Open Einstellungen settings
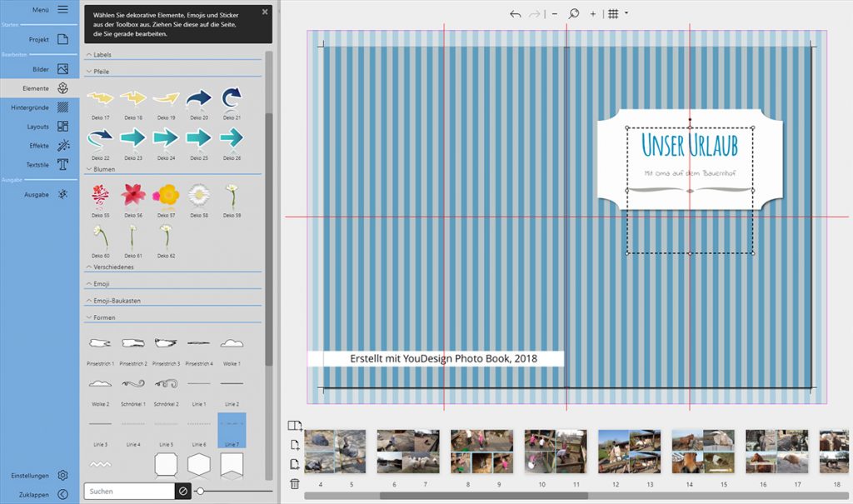The image size is (853, 504). [x=39, y=476]
